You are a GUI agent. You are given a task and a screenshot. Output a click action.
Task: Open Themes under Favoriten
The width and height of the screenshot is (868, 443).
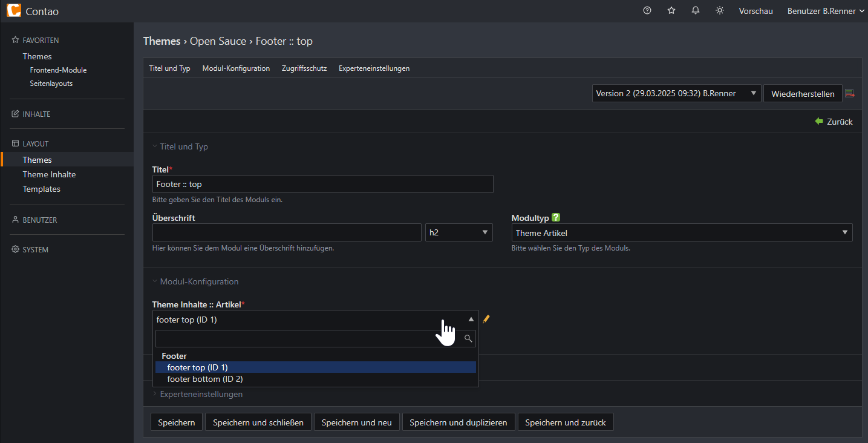tap(38, 56)
